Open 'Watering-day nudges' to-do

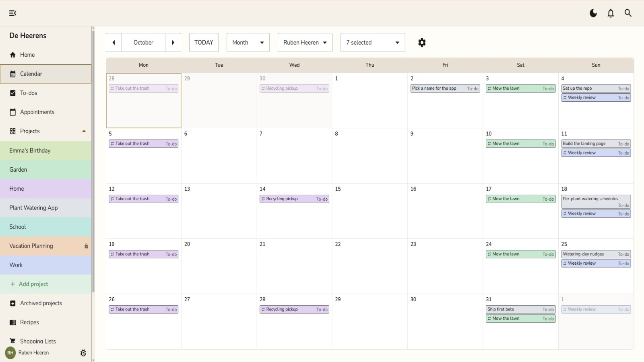click(x=596, y=254)
